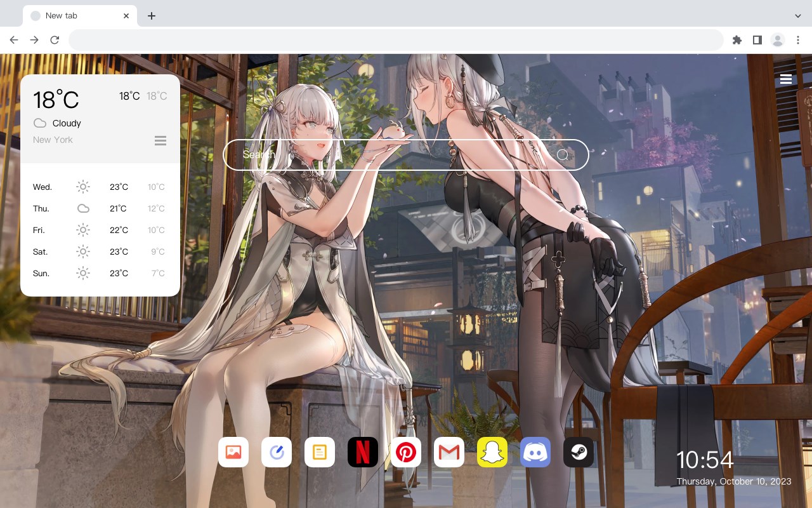Click the 10:54 clock display

[x=705, y=460]
